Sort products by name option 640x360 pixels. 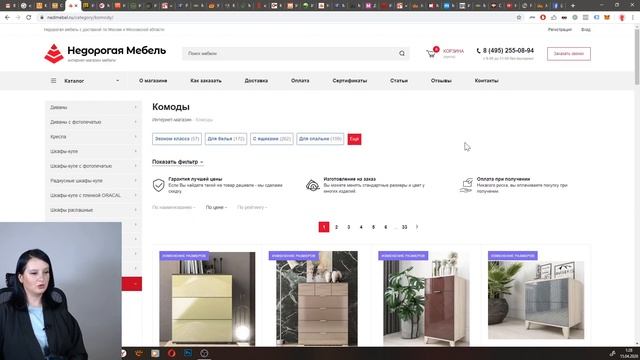point(173,207)
